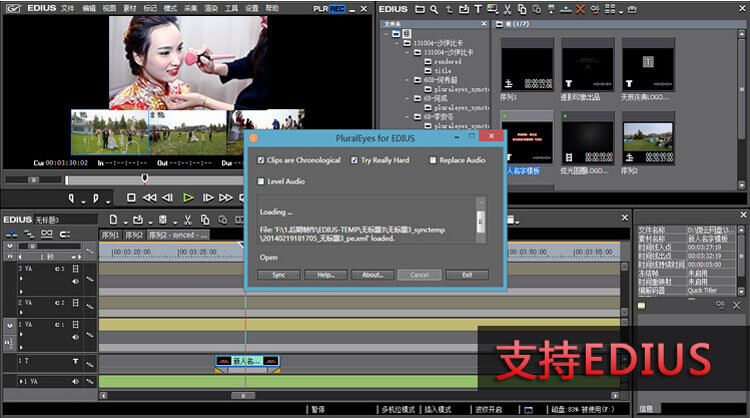Click the timeline zoom slider above the scale
The width and height of the screenshot is (750, 418).
coord(33,246)
